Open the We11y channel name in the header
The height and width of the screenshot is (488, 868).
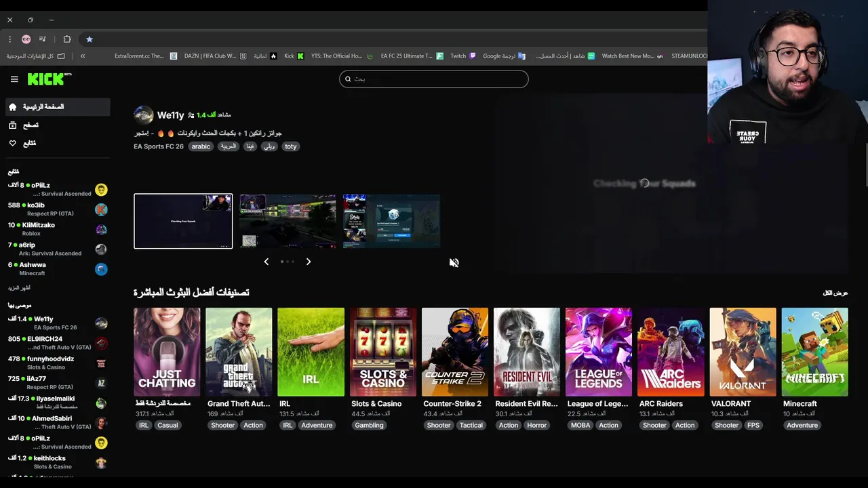[x=171, y=115]
